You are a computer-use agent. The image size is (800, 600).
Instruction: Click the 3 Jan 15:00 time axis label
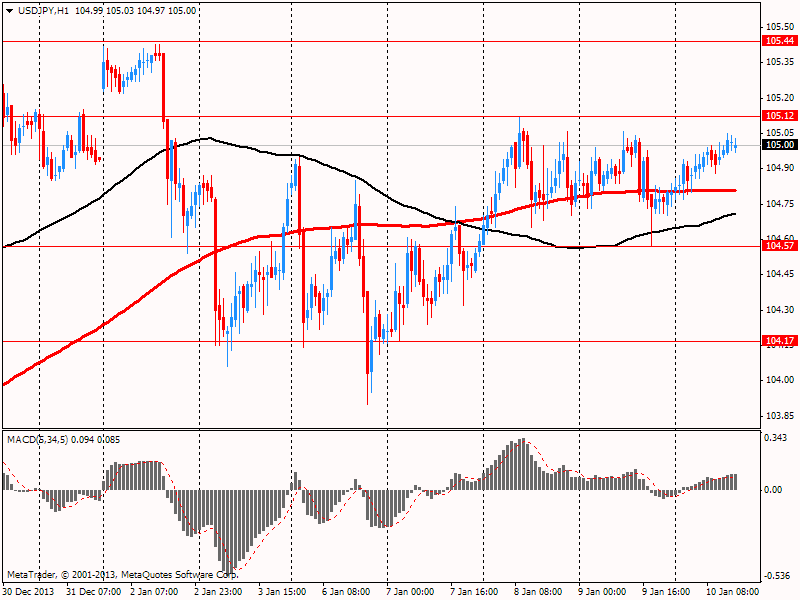tap(282, 592)
